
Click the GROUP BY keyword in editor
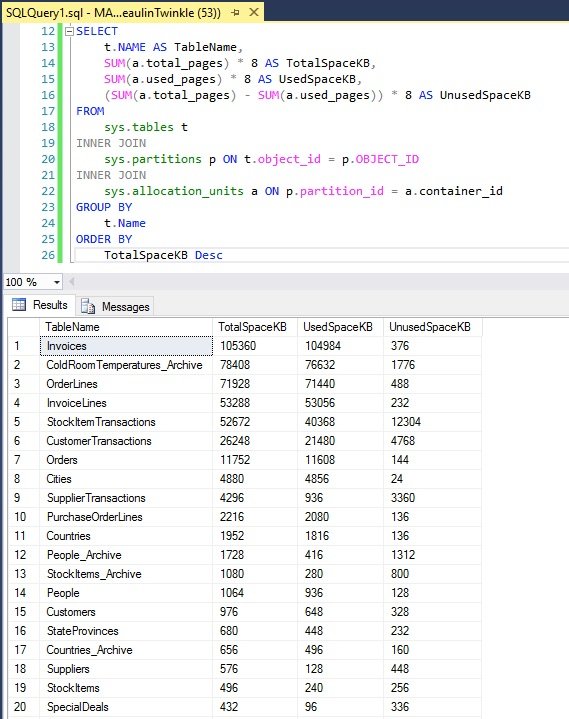(x=104, y=207)
